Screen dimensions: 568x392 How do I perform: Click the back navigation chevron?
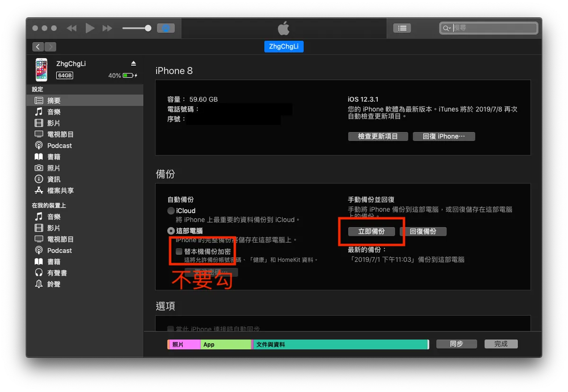37,46
